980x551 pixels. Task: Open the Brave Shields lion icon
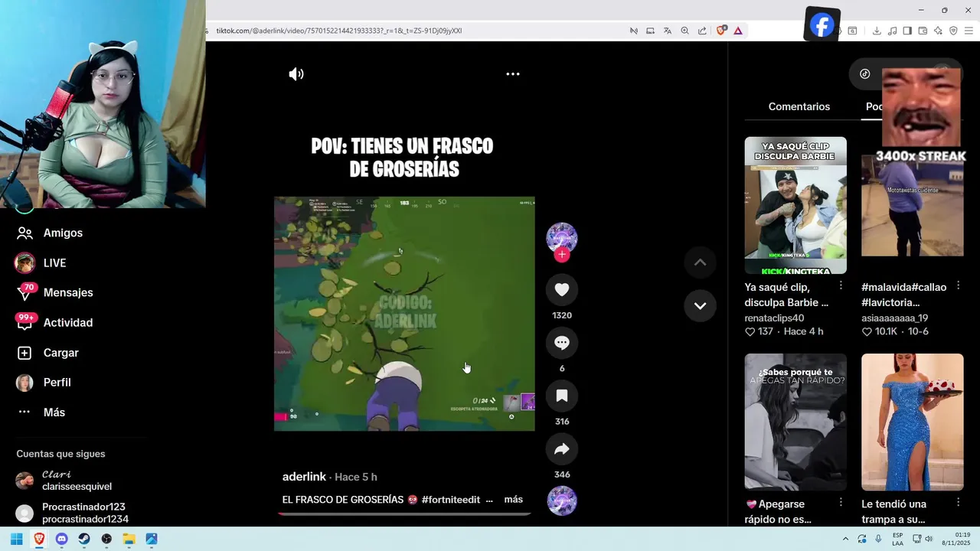tap(721, 31)
